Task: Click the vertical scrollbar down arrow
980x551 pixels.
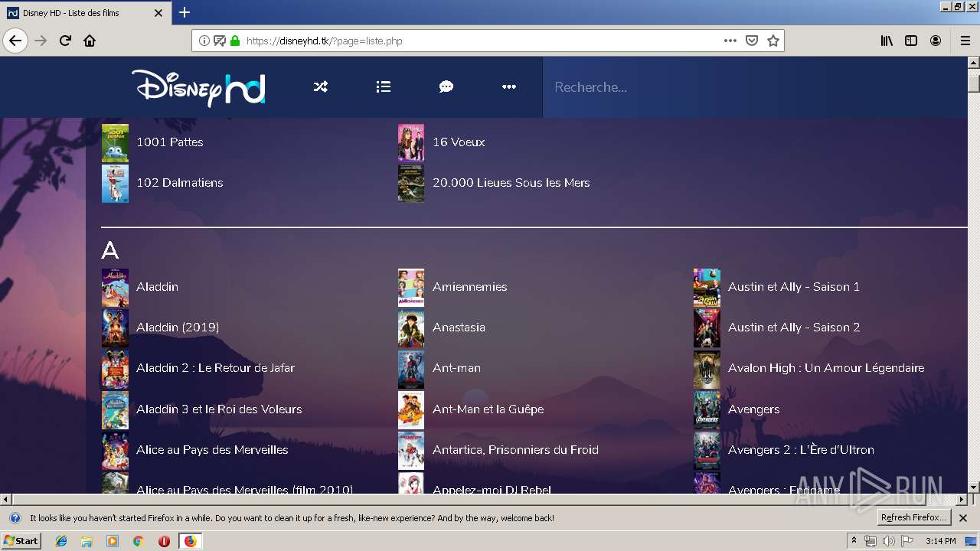Action: (974, 487)
